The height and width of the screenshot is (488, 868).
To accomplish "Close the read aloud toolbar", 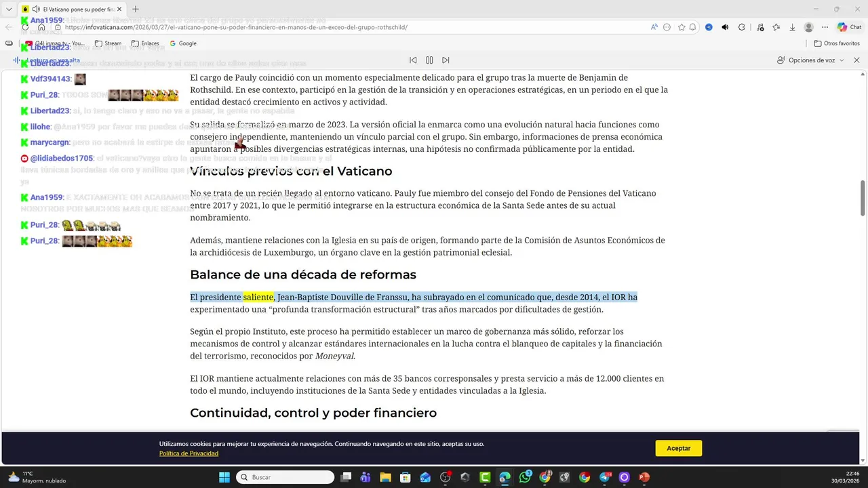I will pos(856,60).
